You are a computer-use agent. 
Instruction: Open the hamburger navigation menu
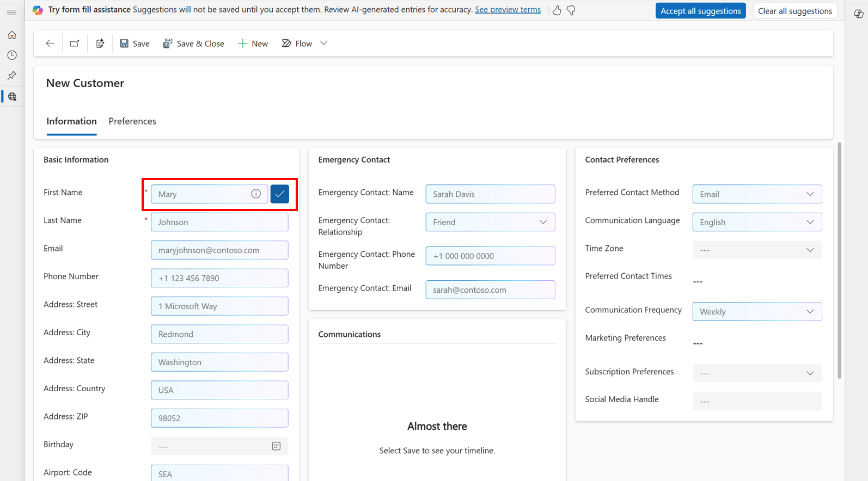point(11,12)
